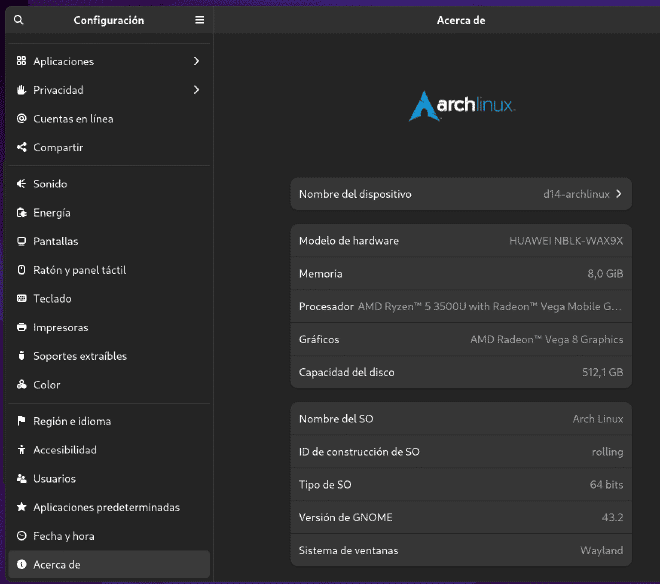Click the Sonido speaker icon
660x584 pixels.
21,184
